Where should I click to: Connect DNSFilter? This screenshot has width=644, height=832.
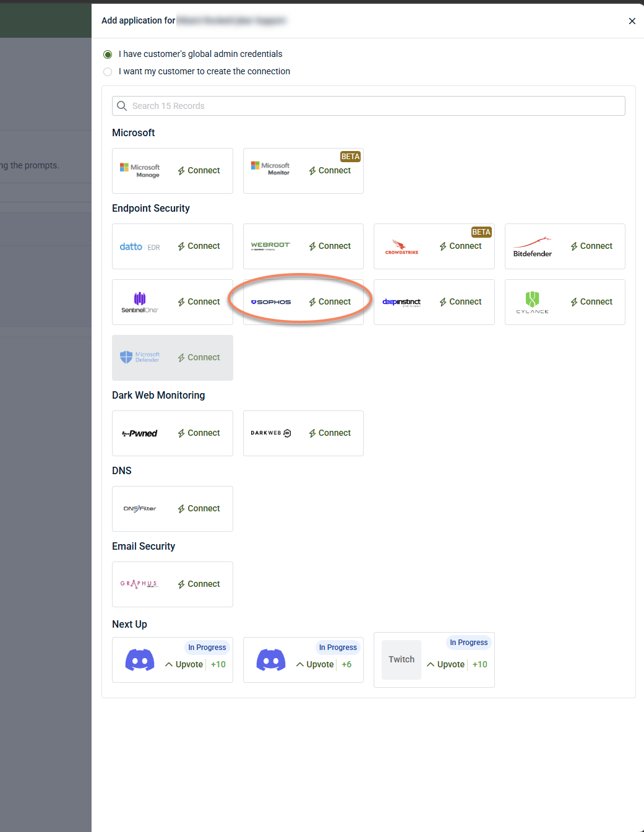pyautogui.click(x=199, y=509)
